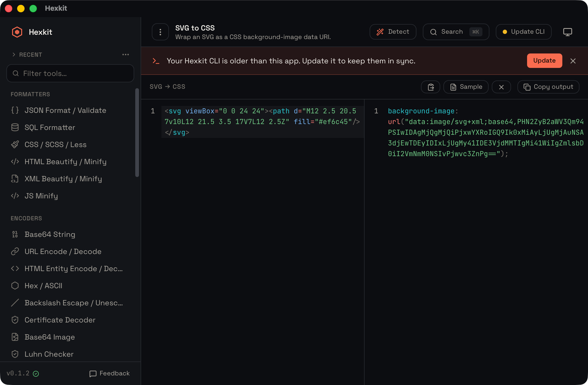Open JSON Format / Validate tool

(70, 110)
